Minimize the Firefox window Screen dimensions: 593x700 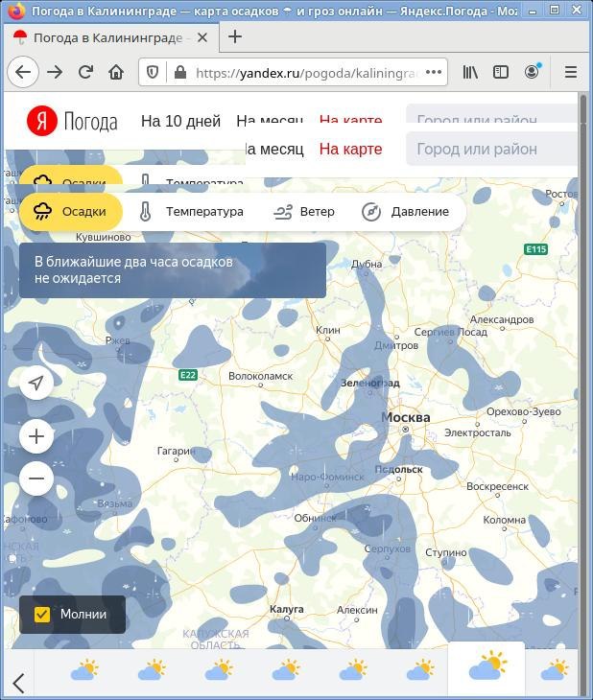coord(532,12)
